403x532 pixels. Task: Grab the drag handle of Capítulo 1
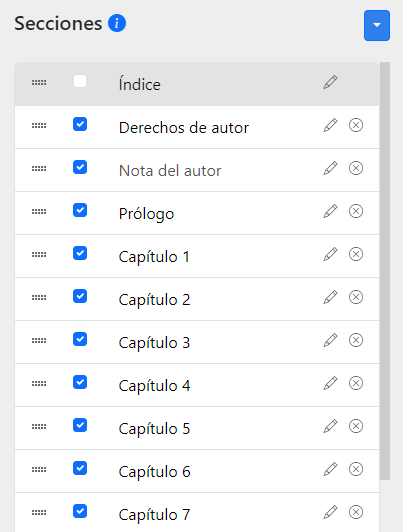coord(39,254)
